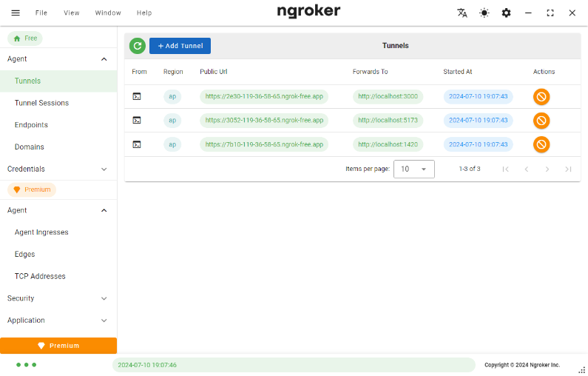Open the Window menu
Image resolution: width=588 pixels, height=376 pixels.
[108, 13]
